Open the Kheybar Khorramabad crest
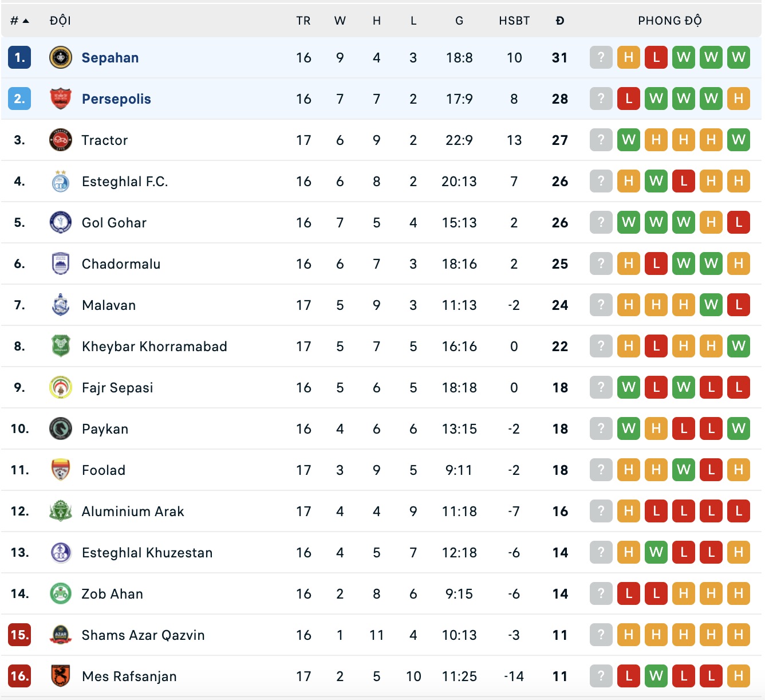 click(x=61, y=346)
